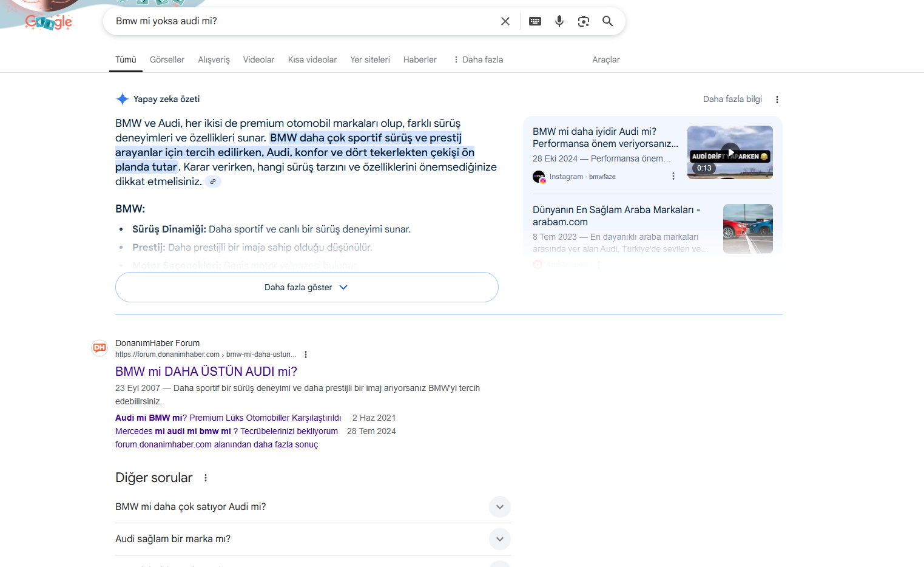Click the 'Sürüş Dinamiği:' bullet text
924x567 pixels.
169,229
